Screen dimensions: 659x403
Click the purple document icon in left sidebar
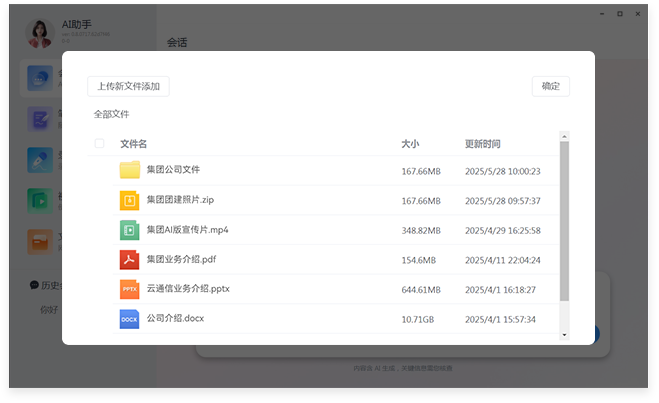40,118
